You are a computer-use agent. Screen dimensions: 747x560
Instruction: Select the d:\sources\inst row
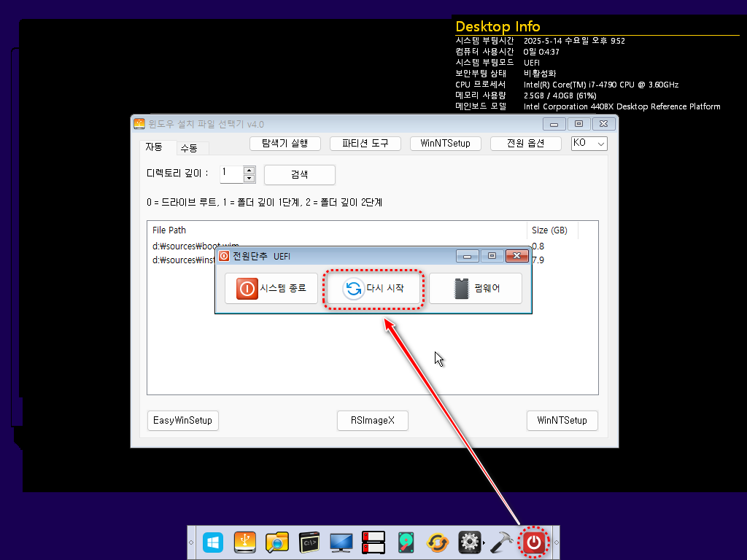coord(183,260)
